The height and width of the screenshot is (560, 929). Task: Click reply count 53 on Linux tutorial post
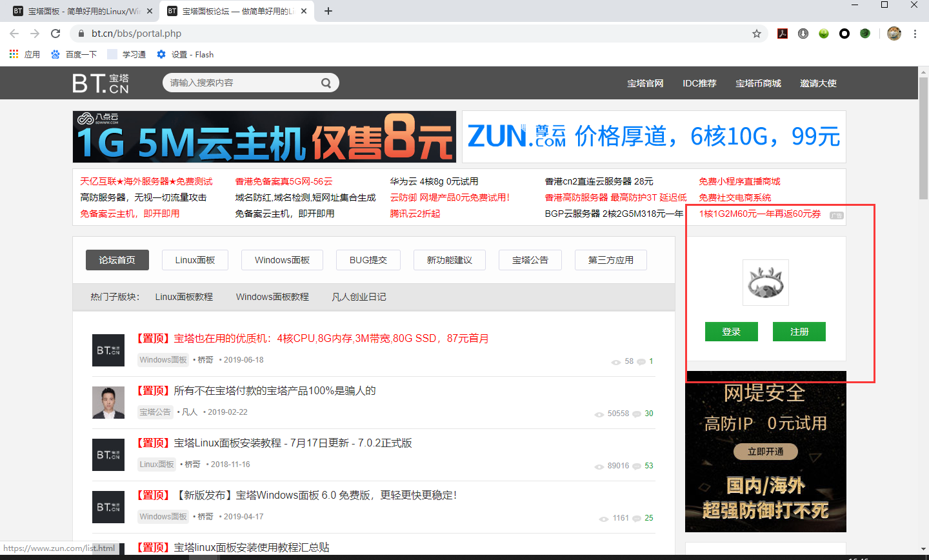[x=649, y=466]
